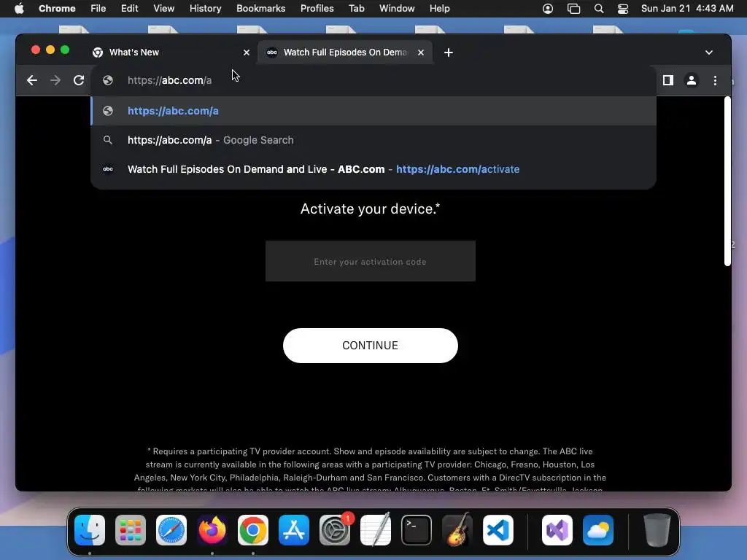Open the Apple menu
Image resolution: width=747 pixels, height=560 pixels.
pos(19,9)
